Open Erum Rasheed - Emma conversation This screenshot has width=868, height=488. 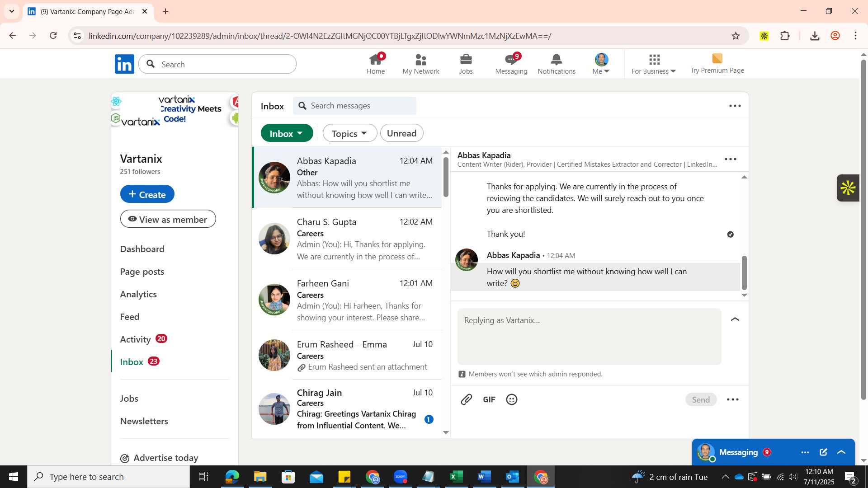click(347, 355)
